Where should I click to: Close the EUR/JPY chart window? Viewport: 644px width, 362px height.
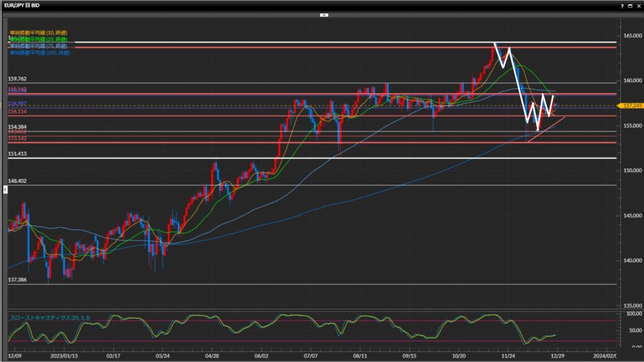click(x=638, y=5)
